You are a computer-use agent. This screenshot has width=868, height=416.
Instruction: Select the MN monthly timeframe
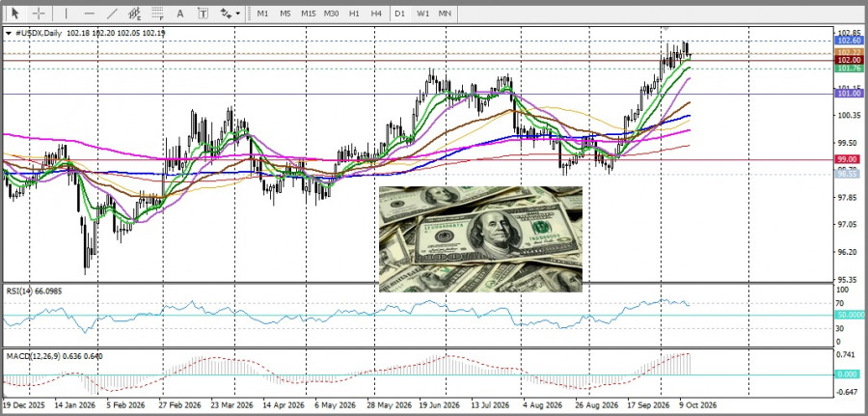click(444, 14)
